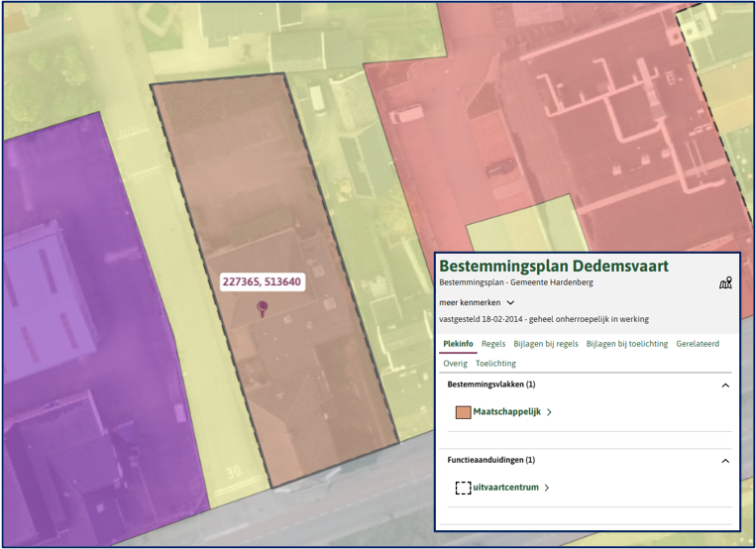Expand the 'meer kenmerken' dropdown chevron

510,302
